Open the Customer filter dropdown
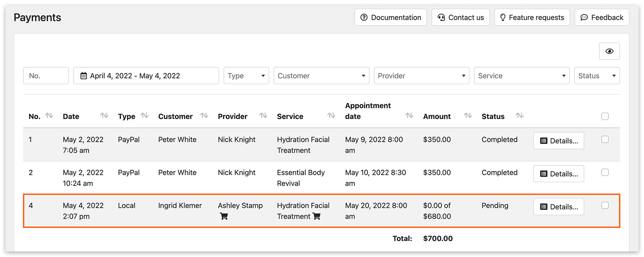 point(321,76)
